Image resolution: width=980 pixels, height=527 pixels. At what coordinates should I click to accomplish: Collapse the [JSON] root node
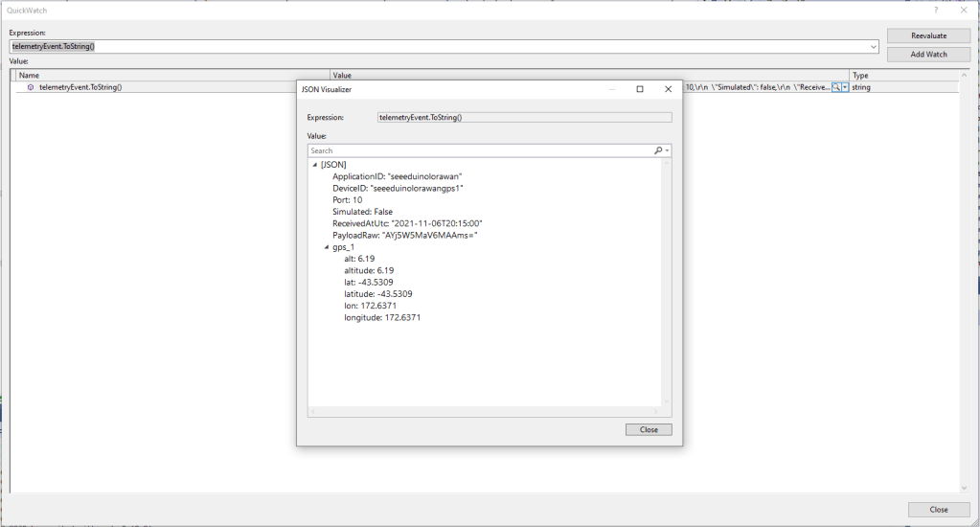point(315,165)
